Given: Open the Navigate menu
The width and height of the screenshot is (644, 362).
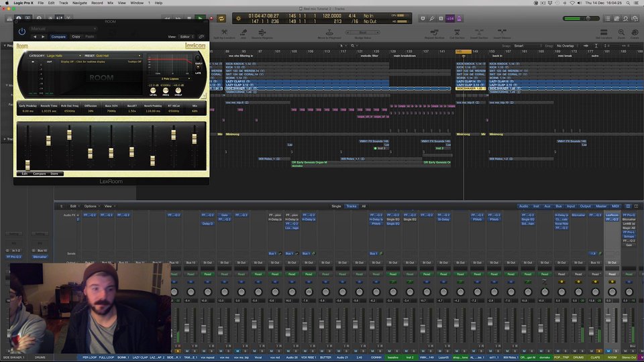Looking at the screenshot, I should 80,3.
